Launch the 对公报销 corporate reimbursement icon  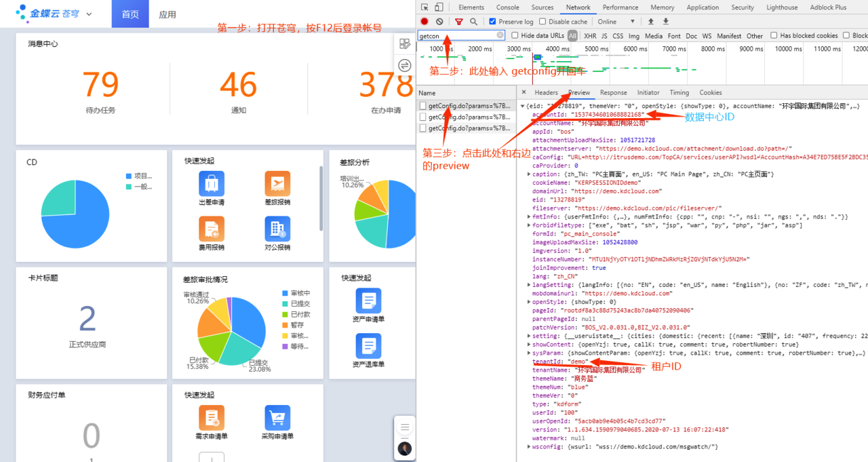(x=277, y=229)
